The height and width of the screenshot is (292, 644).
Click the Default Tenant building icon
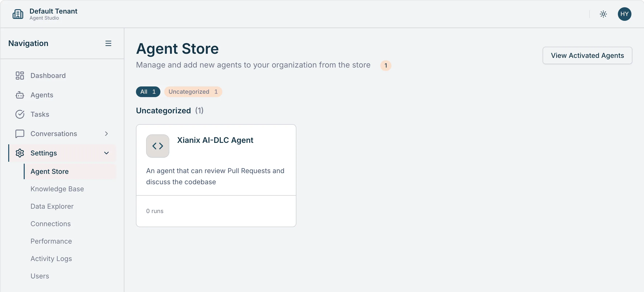pyautogui.click(x=18, y=14)
